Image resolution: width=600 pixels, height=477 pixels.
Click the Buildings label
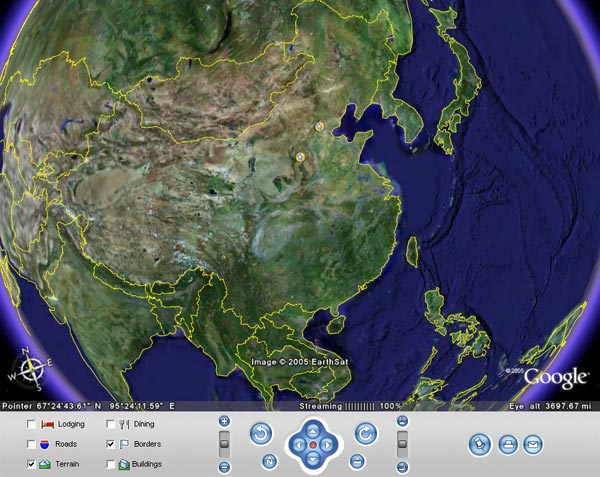click(147, 464)
